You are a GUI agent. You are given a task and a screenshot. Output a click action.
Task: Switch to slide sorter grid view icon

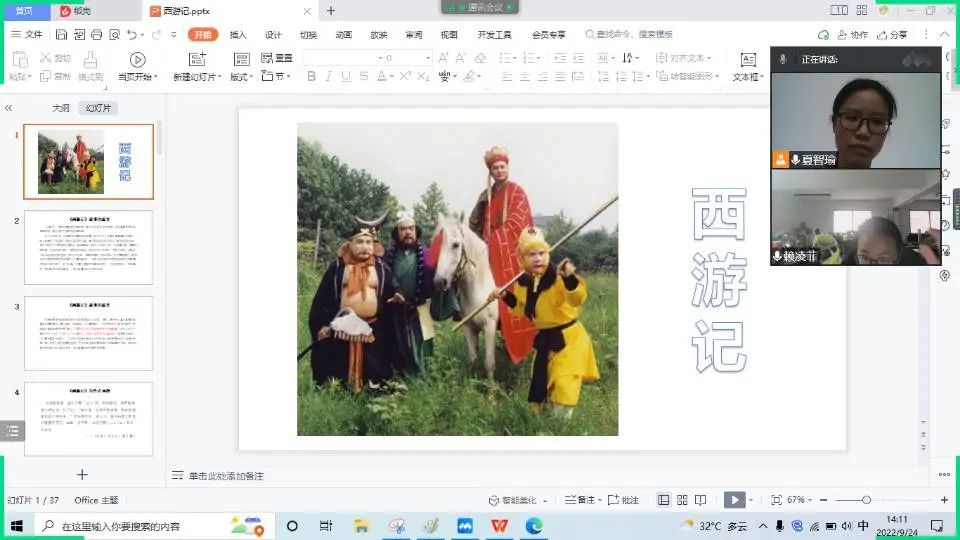(682, 500)
